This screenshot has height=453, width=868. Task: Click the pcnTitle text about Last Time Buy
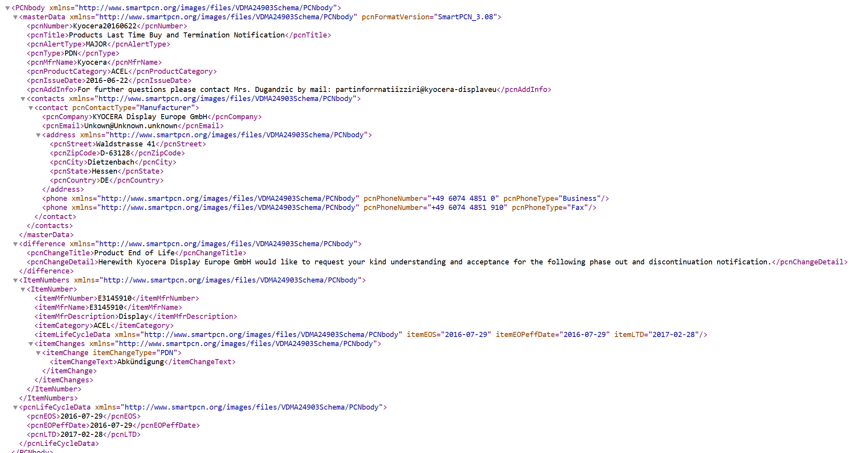pyautogui.click(x=177, y=35)
